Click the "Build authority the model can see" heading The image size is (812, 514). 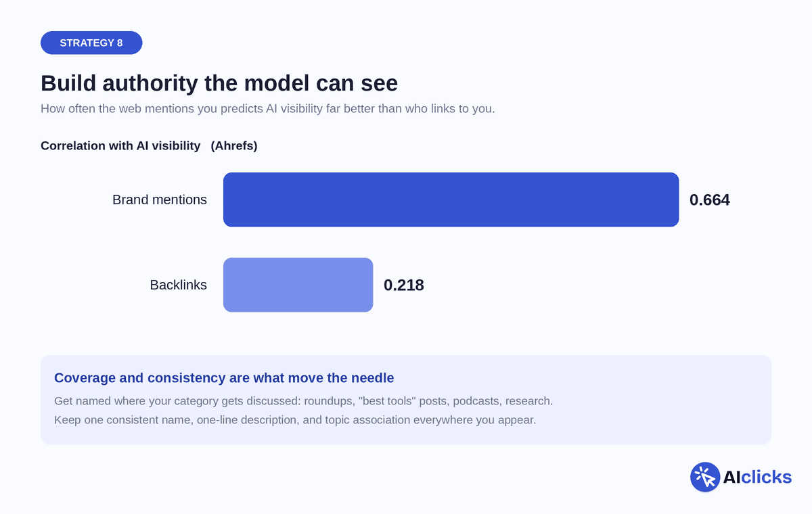click(219, 83)
